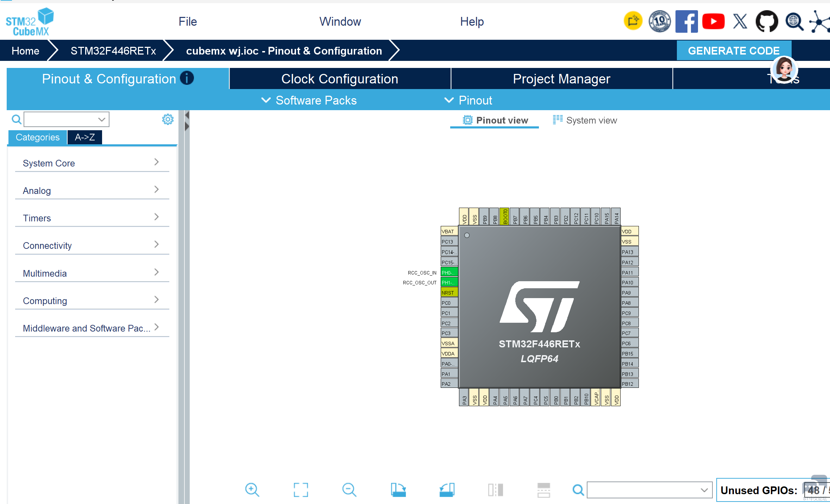
Task: Open the Facebook link icon
Action: point(686,21)
